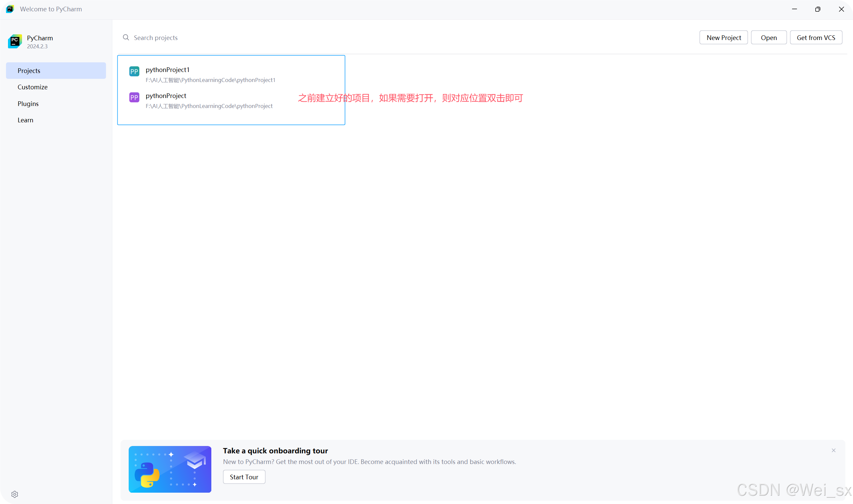The image size is (853, 504).
Task: Focus the Search projects field
Action: click(238, 38)
